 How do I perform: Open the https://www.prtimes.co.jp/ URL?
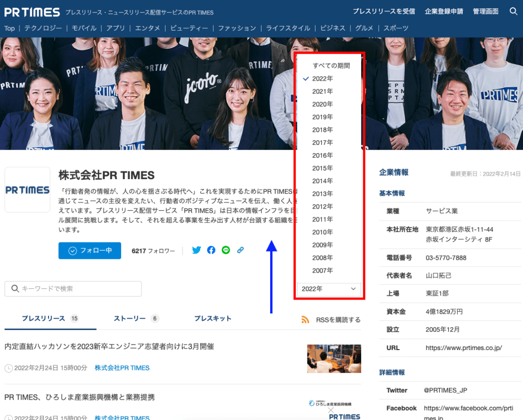(x=464, y=348)
